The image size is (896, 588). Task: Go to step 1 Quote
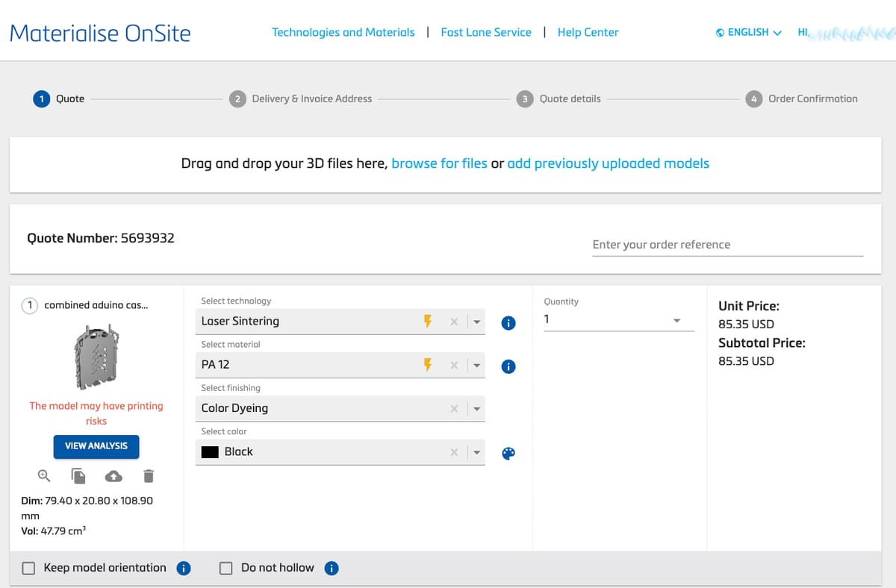[59, 98]
